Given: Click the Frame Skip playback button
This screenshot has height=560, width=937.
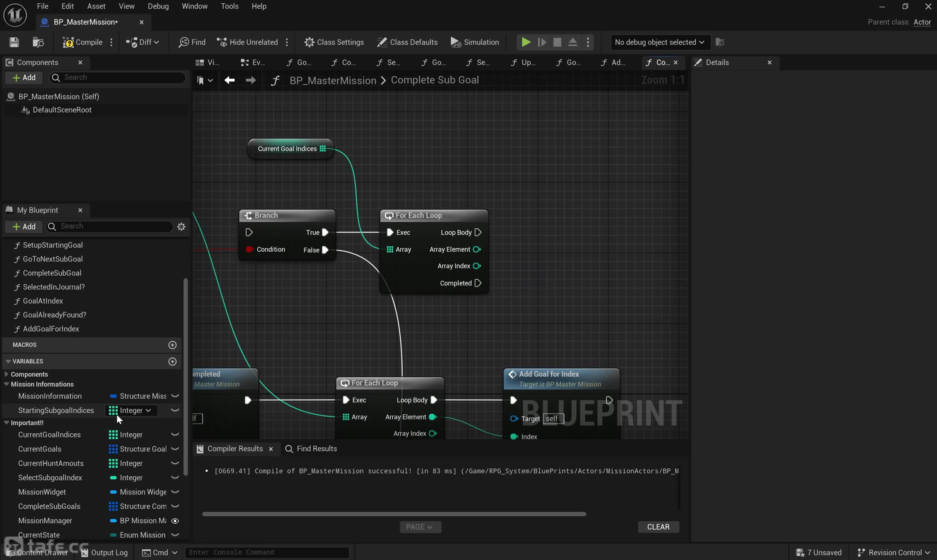Looking at the screenshot, I should click(542, 42).
